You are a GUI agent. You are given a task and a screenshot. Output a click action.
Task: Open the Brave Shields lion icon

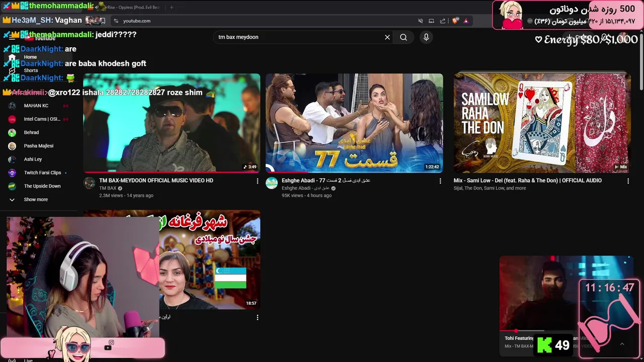coord(455,21)
